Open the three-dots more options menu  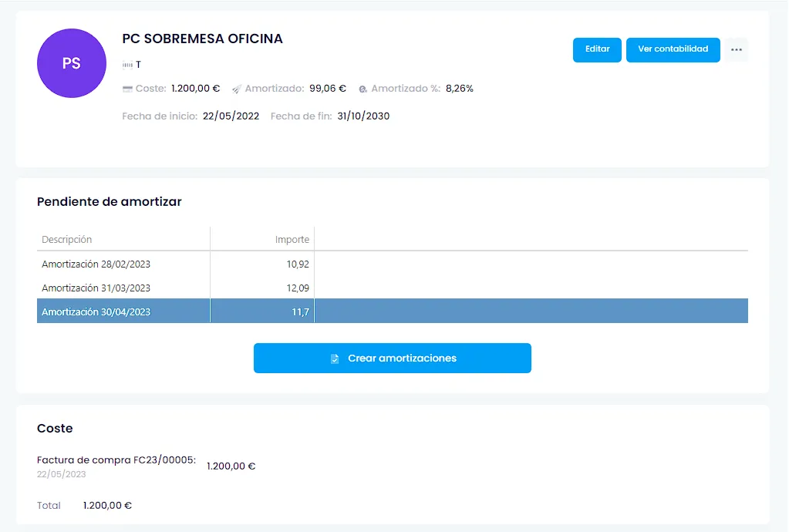[737, 50]
